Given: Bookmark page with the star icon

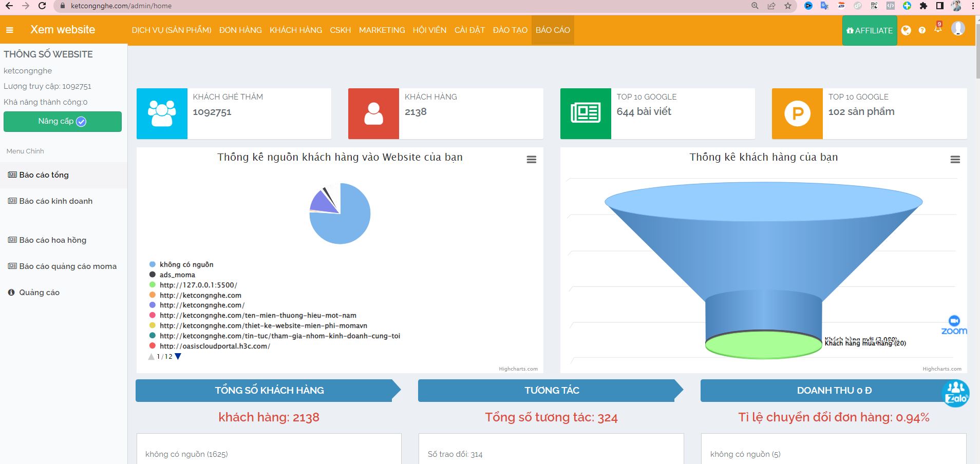Looking at the screenshot, I should click(788, 6).
